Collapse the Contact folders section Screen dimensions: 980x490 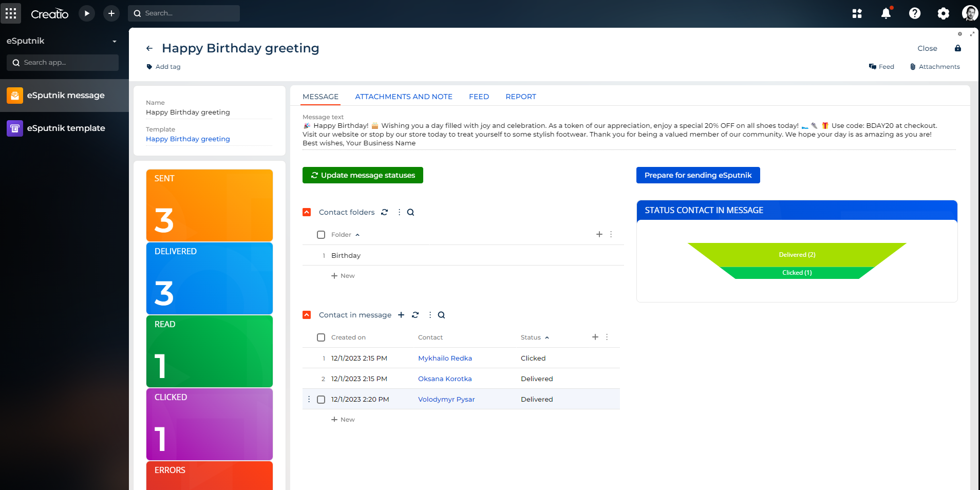(307, 212)
